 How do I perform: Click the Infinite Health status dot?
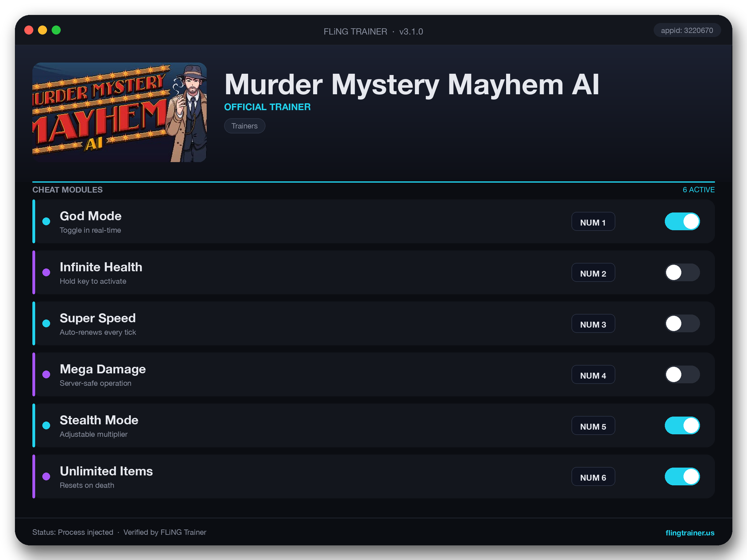coord(46,273)
